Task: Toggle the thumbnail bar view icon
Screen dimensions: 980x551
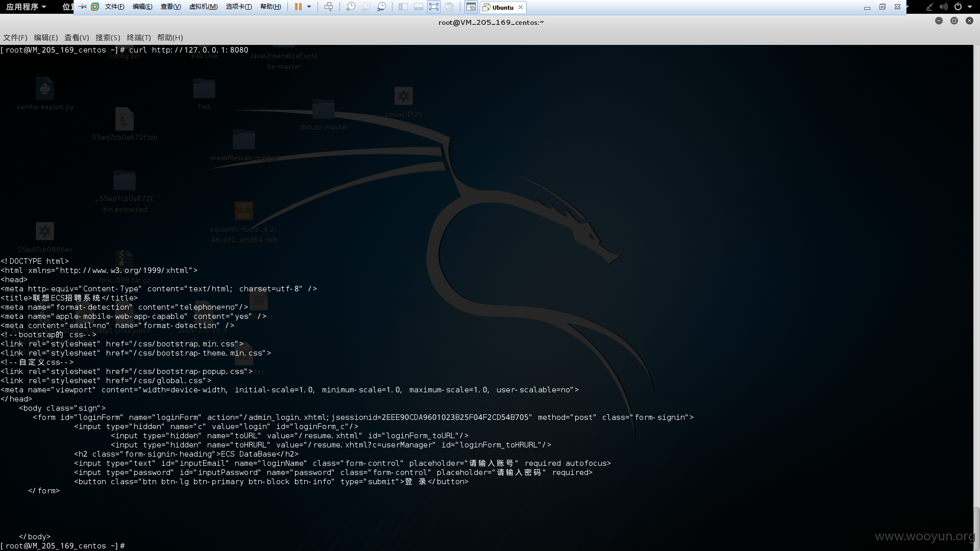Action: [419, 7]
